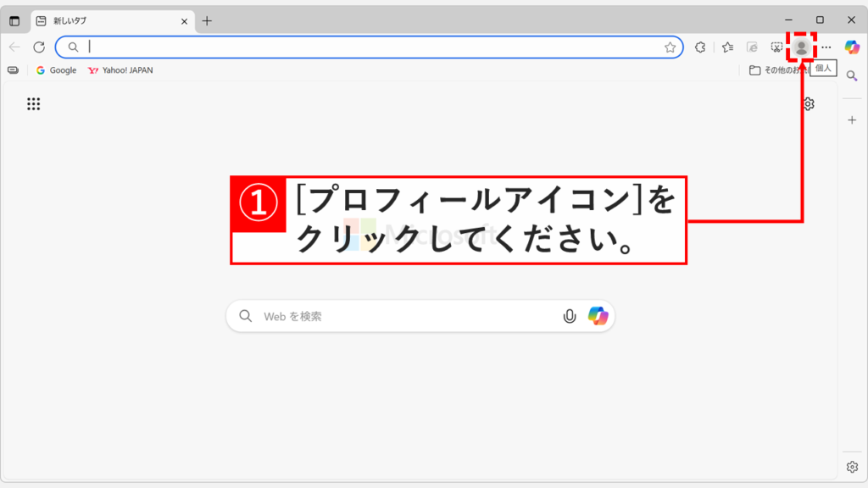
Task: Click the refresh page button
Action: pyautogui.click(x=37, y=47)
